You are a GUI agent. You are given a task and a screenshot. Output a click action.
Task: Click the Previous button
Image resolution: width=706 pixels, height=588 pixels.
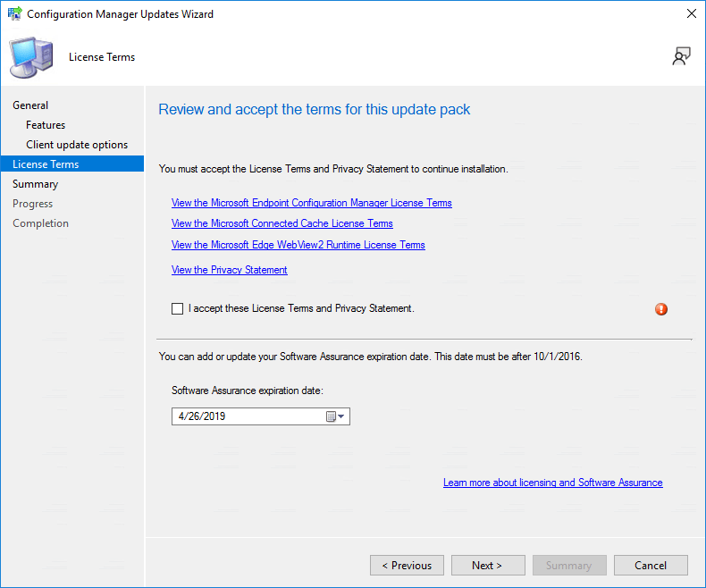(407, 565)
